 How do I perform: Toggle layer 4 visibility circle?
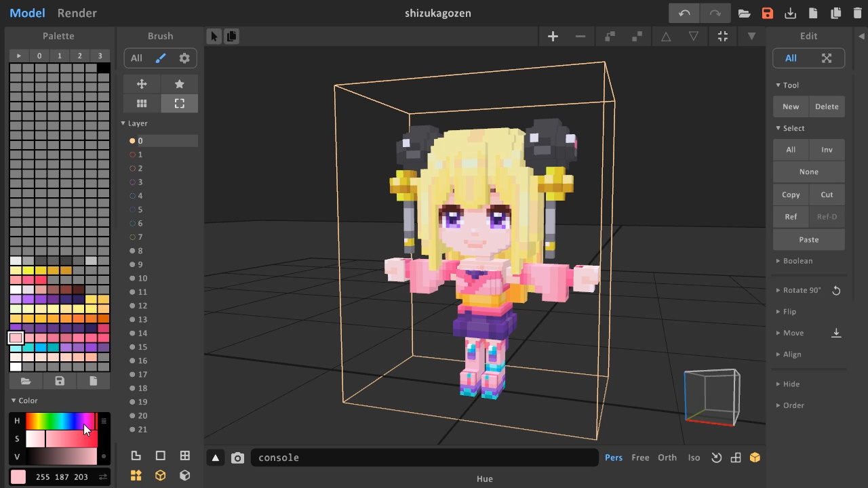point(132,196)
